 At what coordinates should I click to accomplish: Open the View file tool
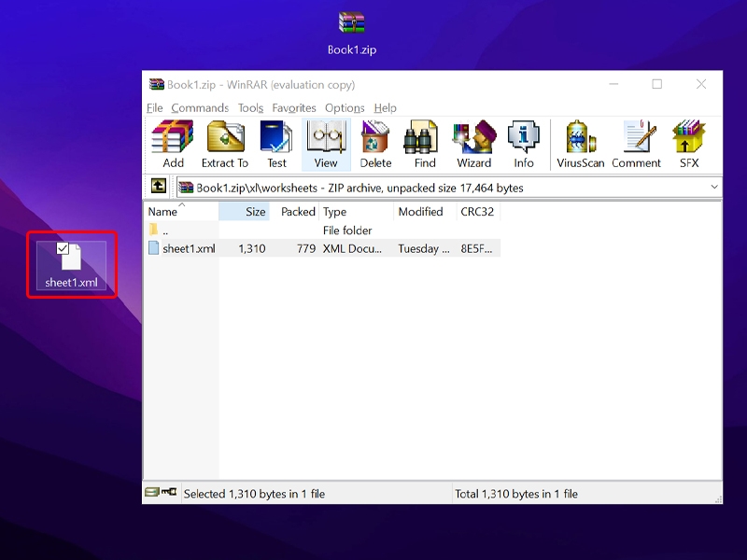coord(326,145)
